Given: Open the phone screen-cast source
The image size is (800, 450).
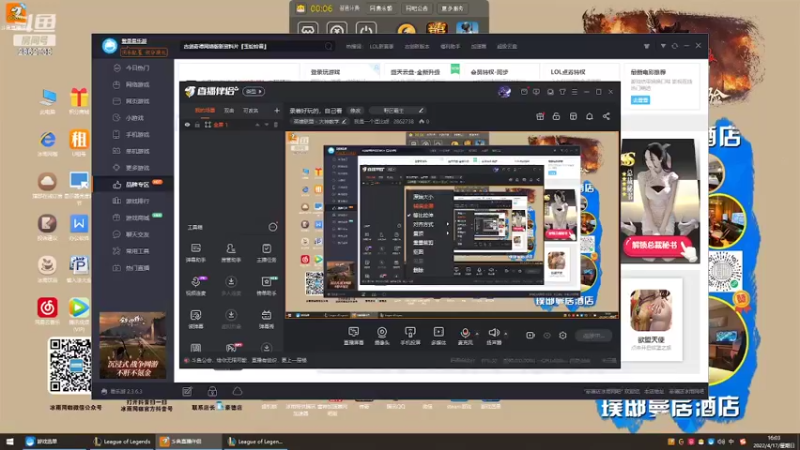Looking at the screenshot, I should [410, 336].
